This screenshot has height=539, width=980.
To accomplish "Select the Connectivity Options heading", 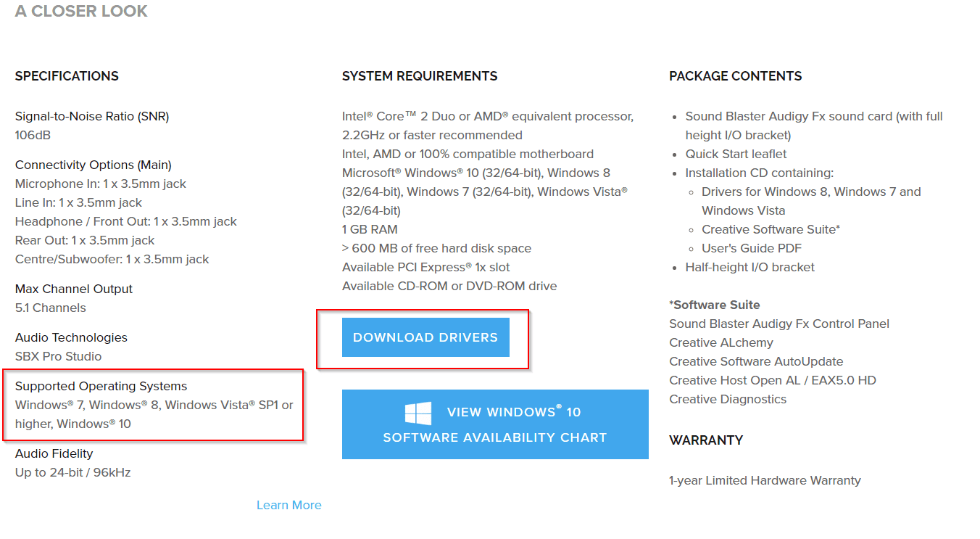I will (93, 164).
